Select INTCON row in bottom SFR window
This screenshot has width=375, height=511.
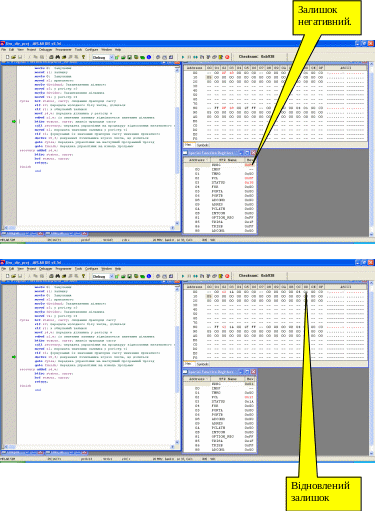220,432
